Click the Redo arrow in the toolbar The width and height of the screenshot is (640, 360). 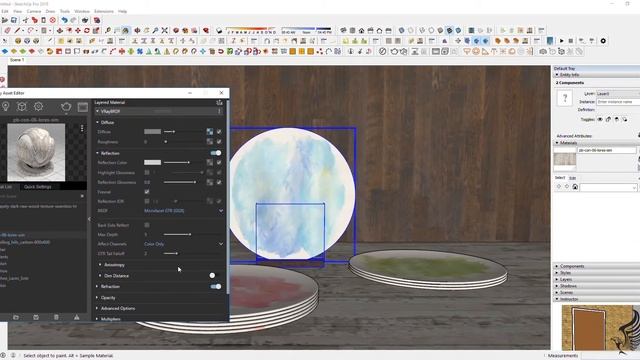tap(73, 20)
